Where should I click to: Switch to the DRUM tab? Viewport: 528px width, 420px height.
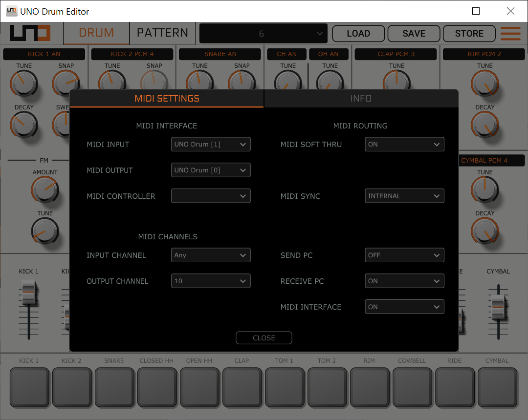[96, 33]
